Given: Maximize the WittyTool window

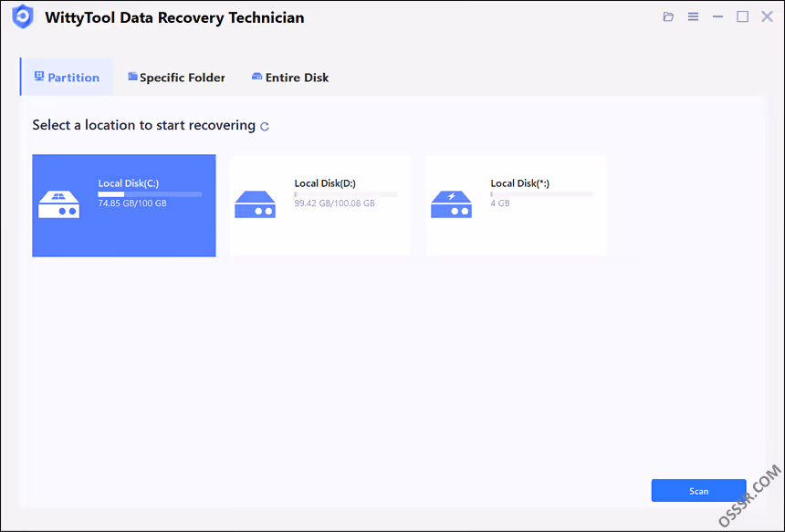Looking at the screenshot, I should (742, 16).
